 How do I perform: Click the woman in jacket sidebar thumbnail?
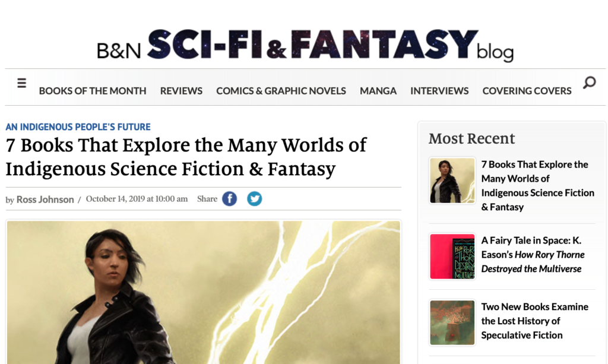pos(452,181)
